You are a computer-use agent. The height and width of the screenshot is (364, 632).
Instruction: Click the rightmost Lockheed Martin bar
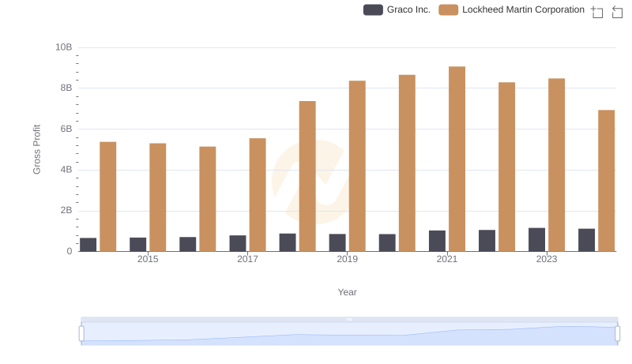coord(606,181)
